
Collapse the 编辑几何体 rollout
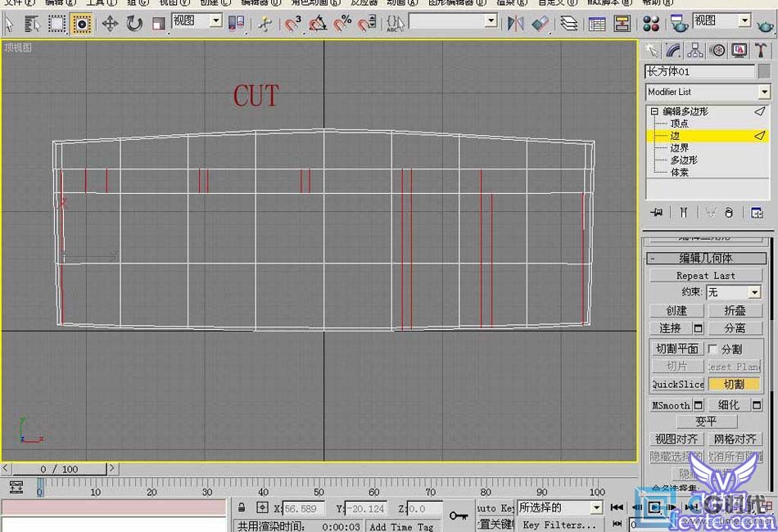(x=707, y=258)
